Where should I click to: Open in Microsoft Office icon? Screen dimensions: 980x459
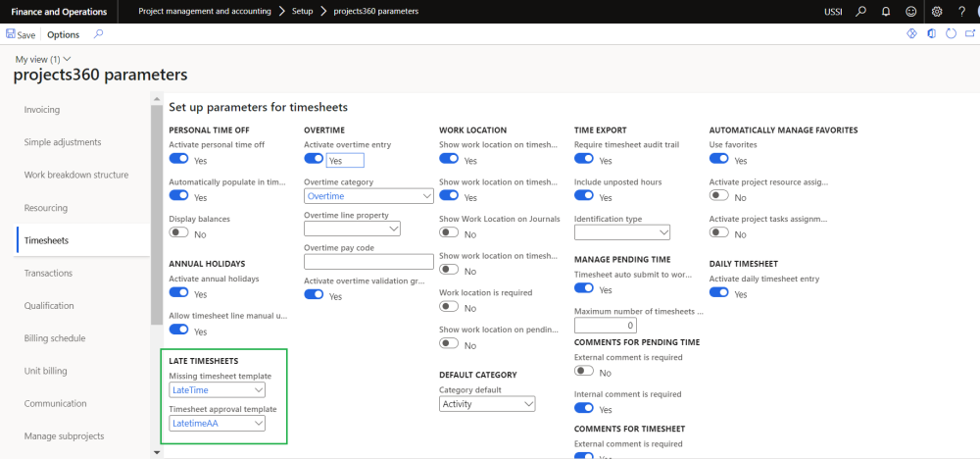click(x=931, y=34)
